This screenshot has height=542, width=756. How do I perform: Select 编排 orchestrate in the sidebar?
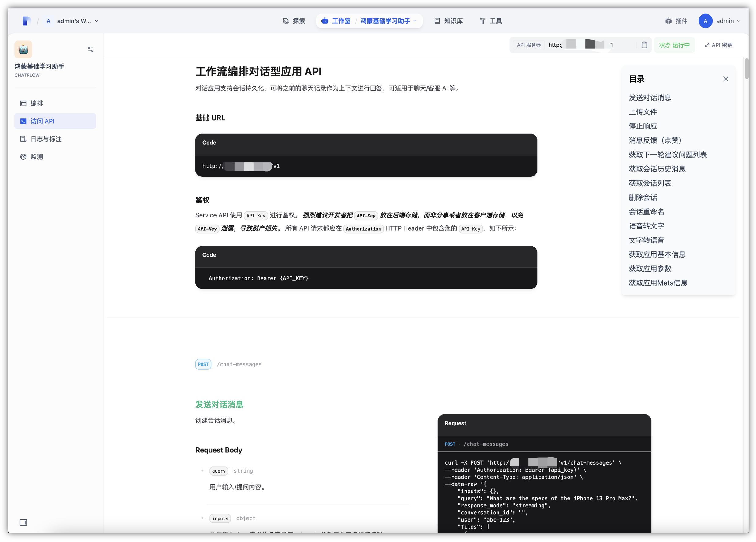tap(55, 103)
